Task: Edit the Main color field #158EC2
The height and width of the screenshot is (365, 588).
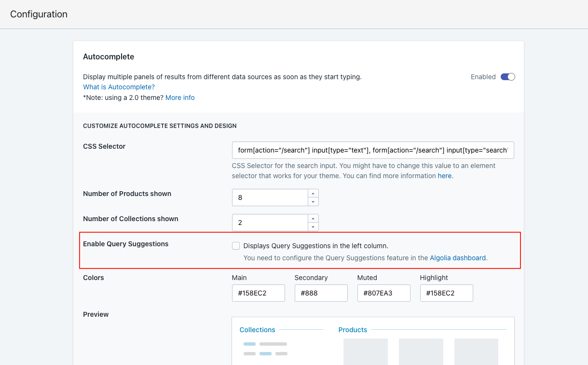Action: point(259,293)
